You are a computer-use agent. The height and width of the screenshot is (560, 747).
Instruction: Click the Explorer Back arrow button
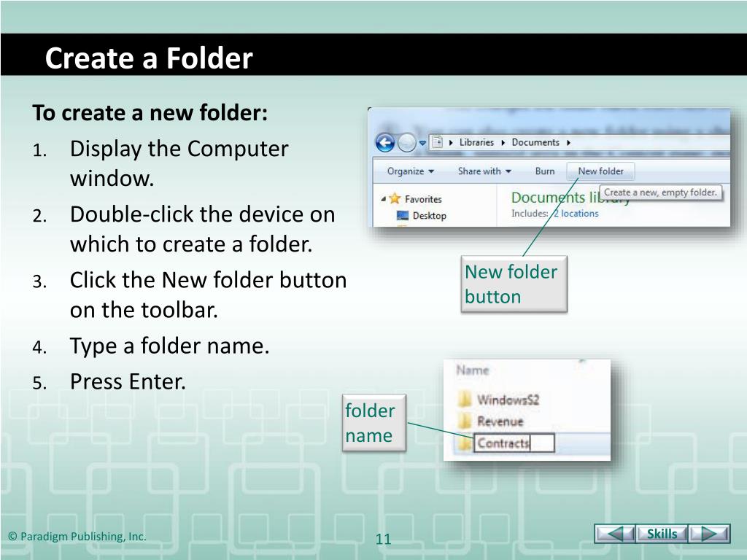385,142
